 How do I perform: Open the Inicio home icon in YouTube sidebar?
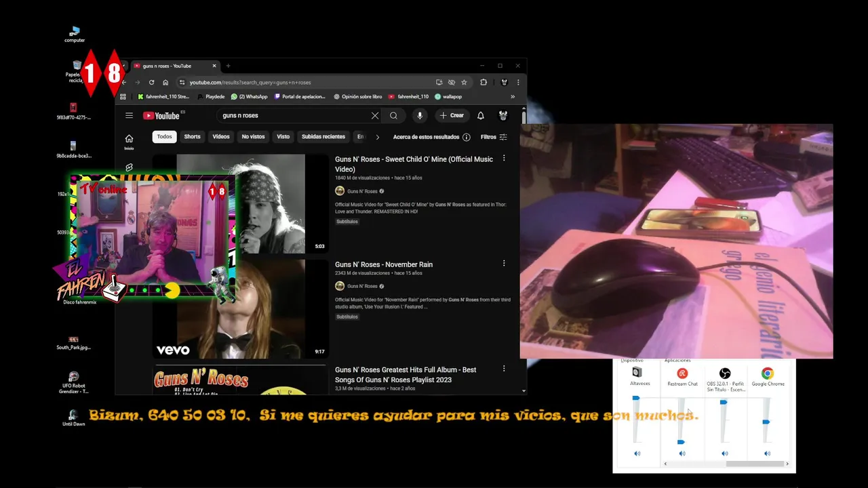click(129, 142)
